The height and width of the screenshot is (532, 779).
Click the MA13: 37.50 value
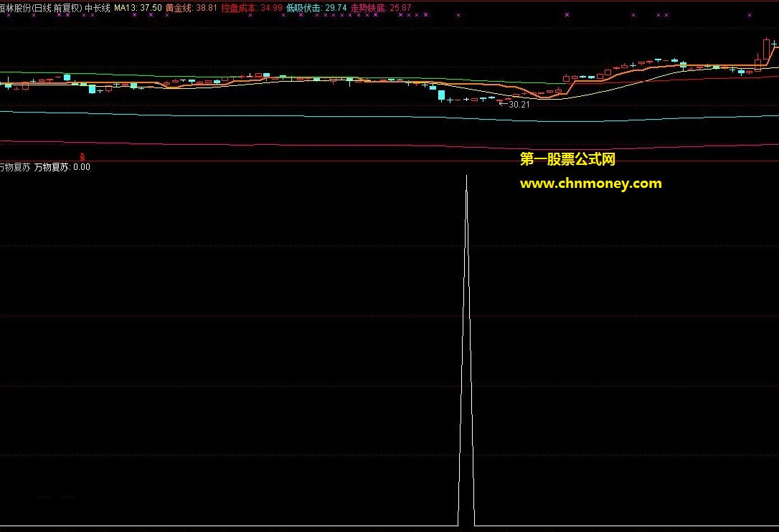(138, 8)
